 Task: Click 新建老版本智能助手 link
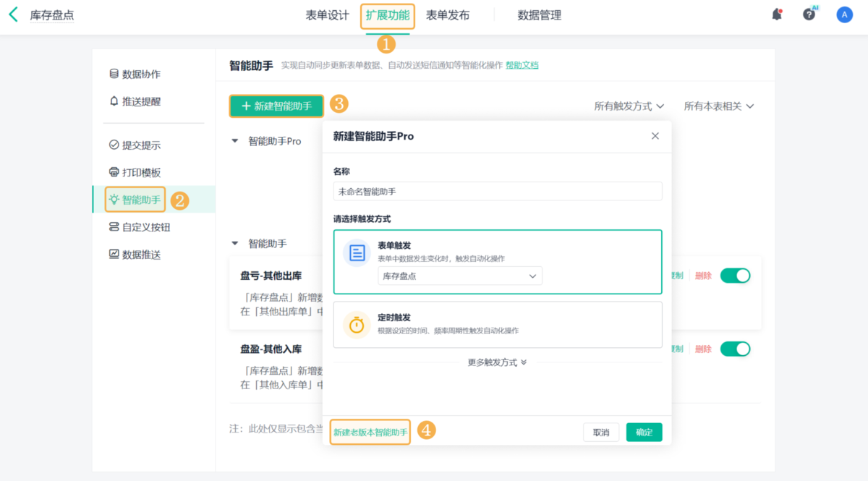point(370,433)
